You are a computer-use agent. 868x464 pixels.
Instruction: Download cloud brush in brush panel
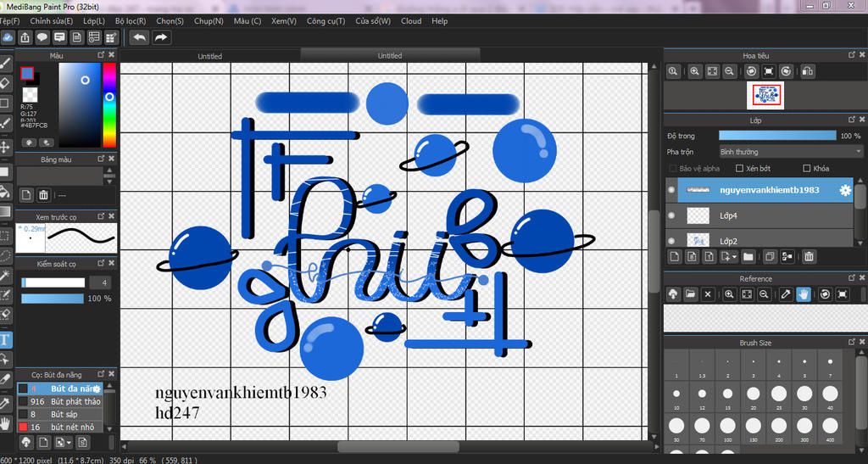coord(25,443)
